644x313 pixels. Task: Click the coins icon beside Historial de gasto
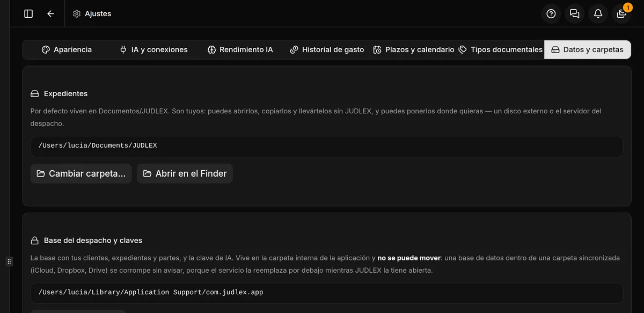click(294, 49)
